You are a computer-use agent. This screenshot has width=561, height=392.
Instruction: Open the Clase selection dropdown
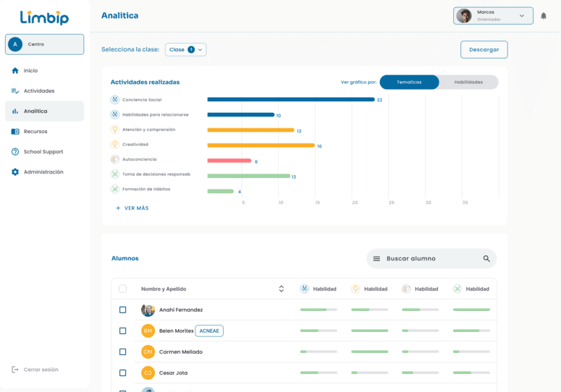pos(185,50)
